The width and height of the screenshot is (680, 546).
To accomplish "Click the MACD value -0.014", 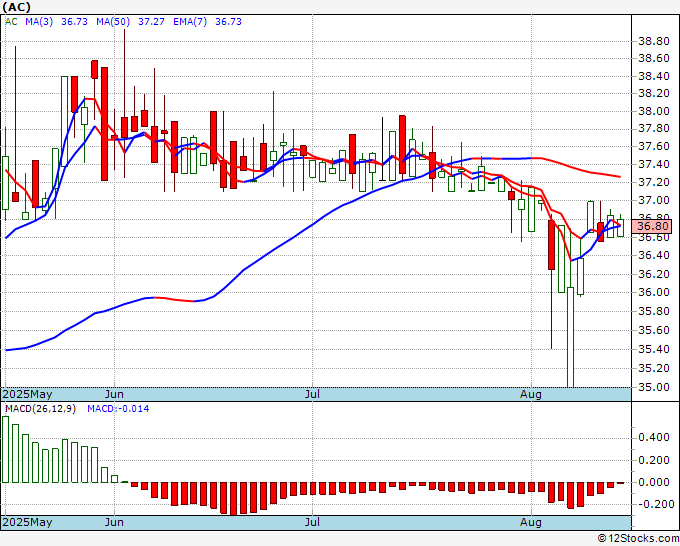I will click(x=132, y=409).
